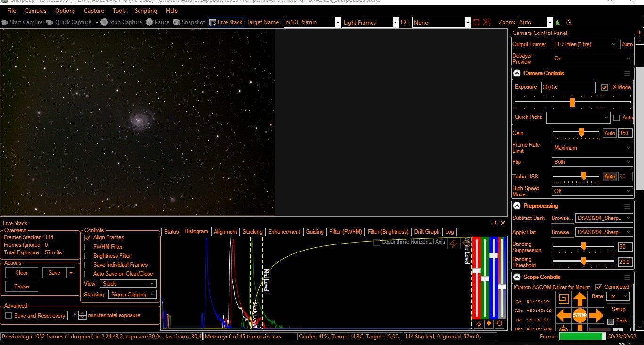Open the Scope Controls hamburger menu icon

point(627,278)
